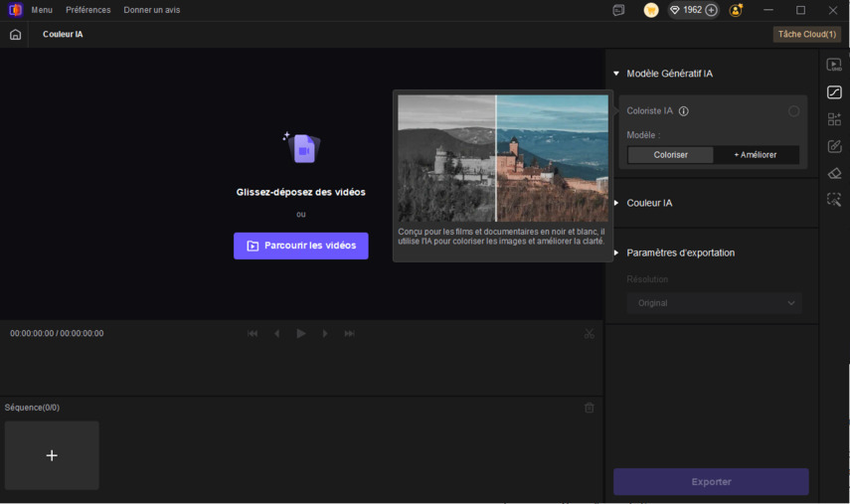Switch model to + Améliorer
The image size is (850, 504).
point(756,155)
